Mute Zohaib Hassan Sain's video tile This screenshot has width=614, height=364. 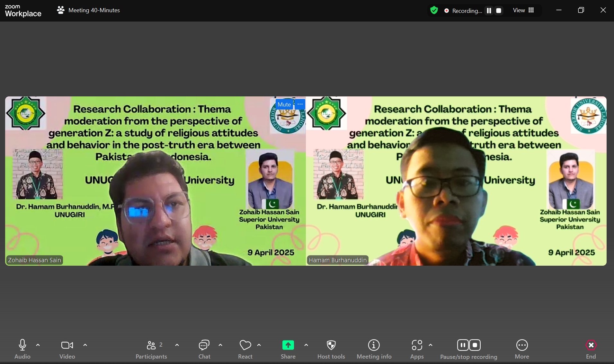284,104
